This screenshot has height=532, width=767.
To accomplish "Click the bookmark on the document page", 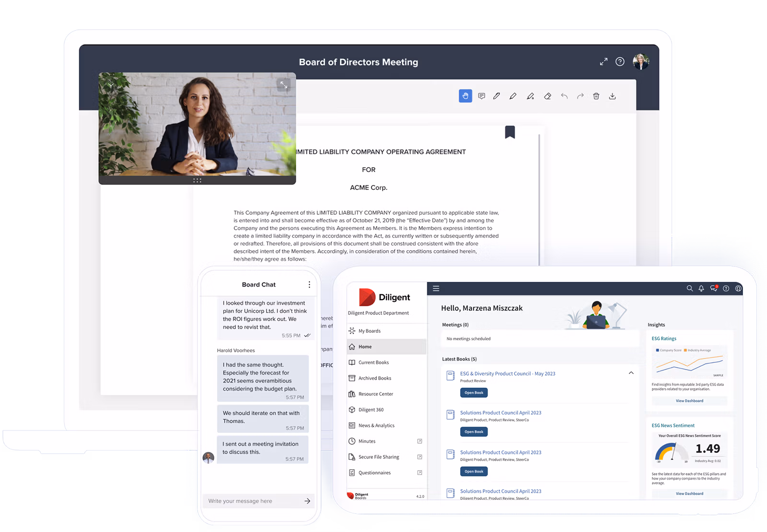I will point(510,132).
